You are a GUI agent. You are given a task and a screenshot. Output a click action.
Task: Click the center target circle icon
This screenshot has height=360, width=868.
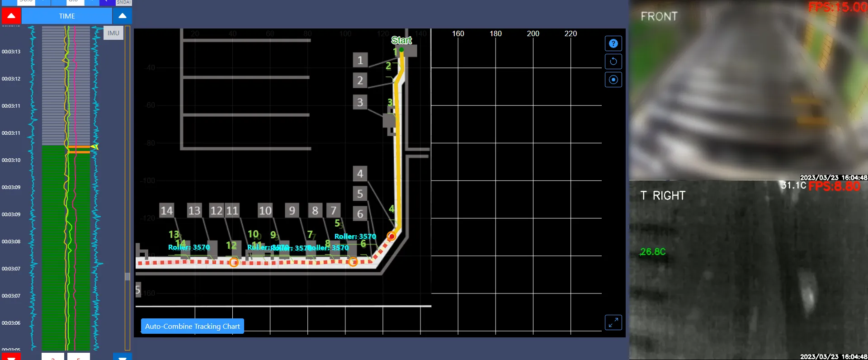(x=613, y=80)
